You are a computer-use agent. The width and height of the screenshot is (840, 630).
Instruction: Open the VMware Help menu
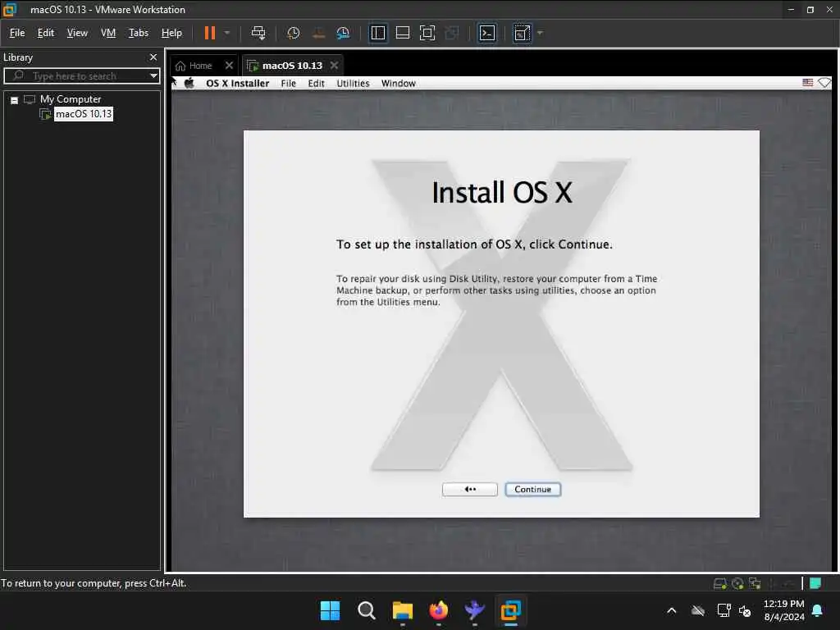tap(172, 33)
